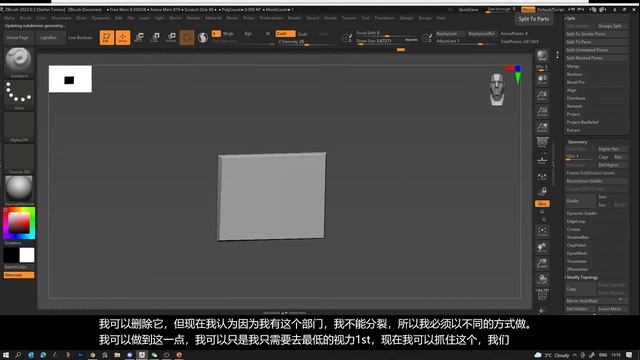
Task: Open the Standard brush thumbnail
Action: click(x=19, y=62)
